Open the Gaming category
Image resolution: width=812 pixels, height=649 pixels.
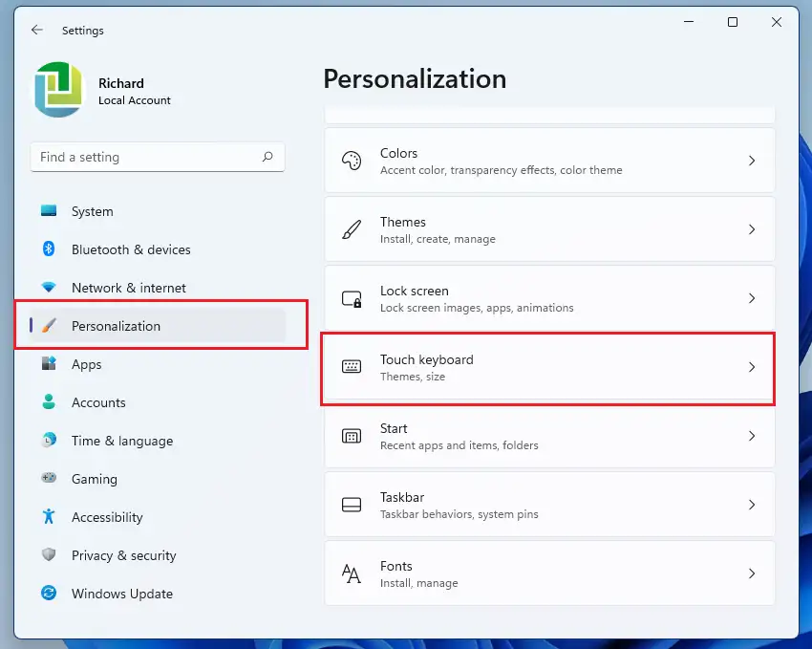pyautogui.click(x=158, y=479)
